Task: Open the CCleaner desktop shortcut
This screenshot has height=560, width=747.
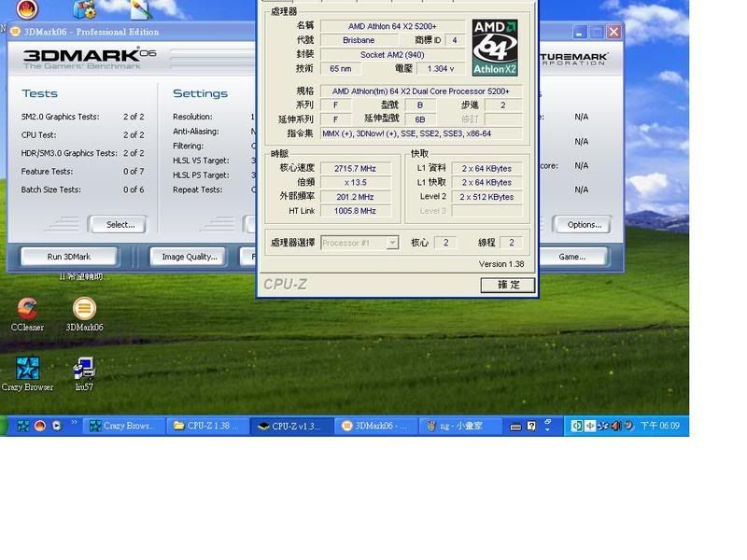Action: pos(27,309)
